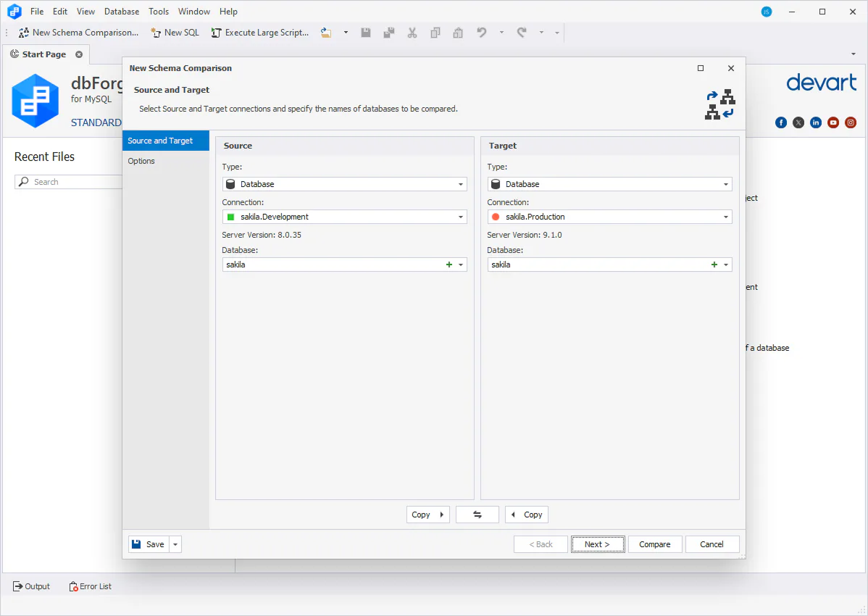Viewport: 868px width, 616px height.
Task: Open the Redo history dropdown arrow
Action: click(541, 33)
